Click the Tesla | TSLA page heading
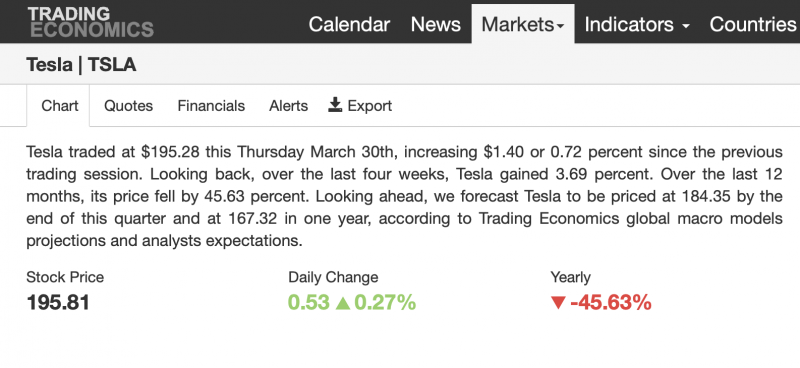Screen dimensions: 800x368 coord(81,65)
